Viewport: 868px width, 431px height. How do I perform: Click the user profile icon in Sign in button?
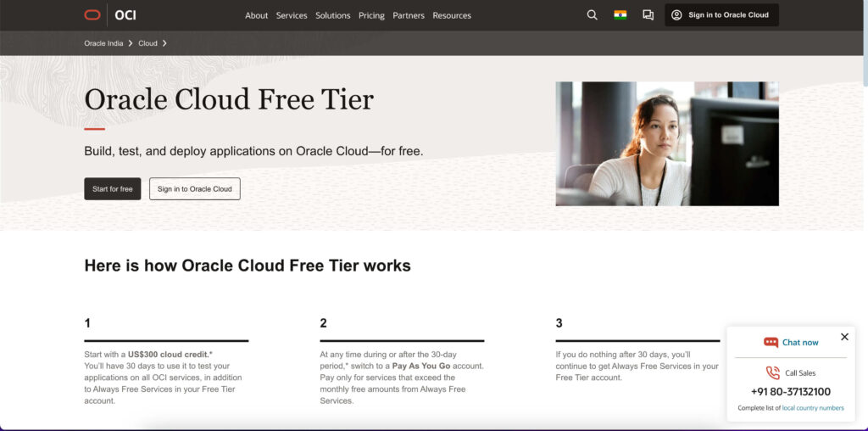point(676,15)
